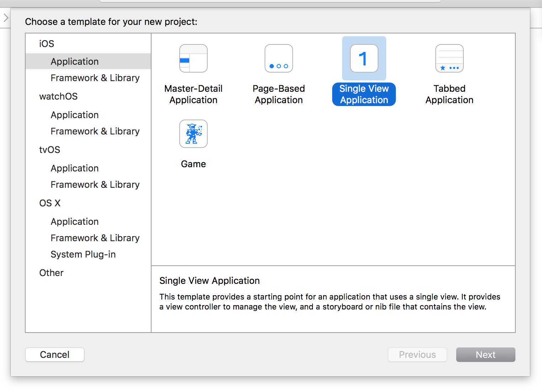Choose the Page-Based Application template icon
The image size is (542, 392).
tap(279, 58)
